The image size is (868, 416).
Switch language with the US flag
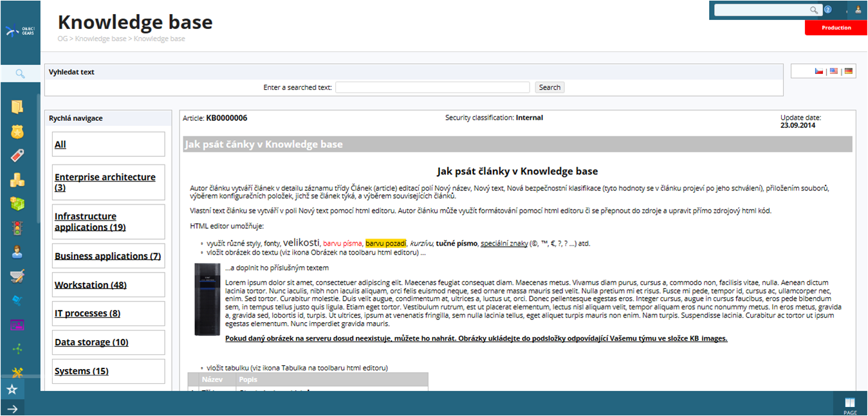pyautogui.click(x=834, y=71)
